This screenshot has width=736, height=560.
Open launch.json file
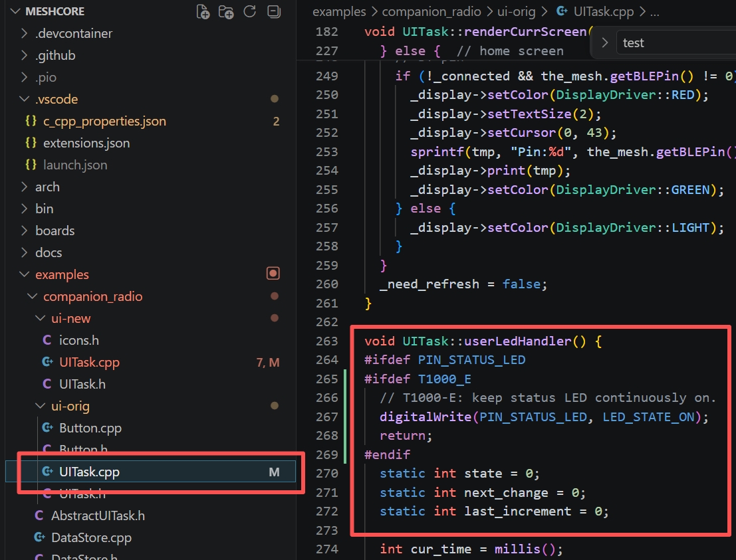pyautogui.click(x=74, y=165)
